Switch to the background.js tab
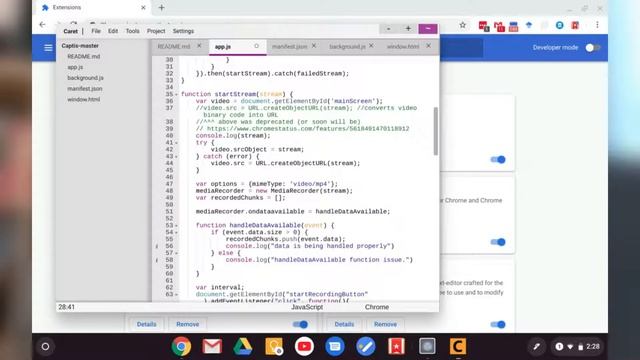 [x=347, y=47]
